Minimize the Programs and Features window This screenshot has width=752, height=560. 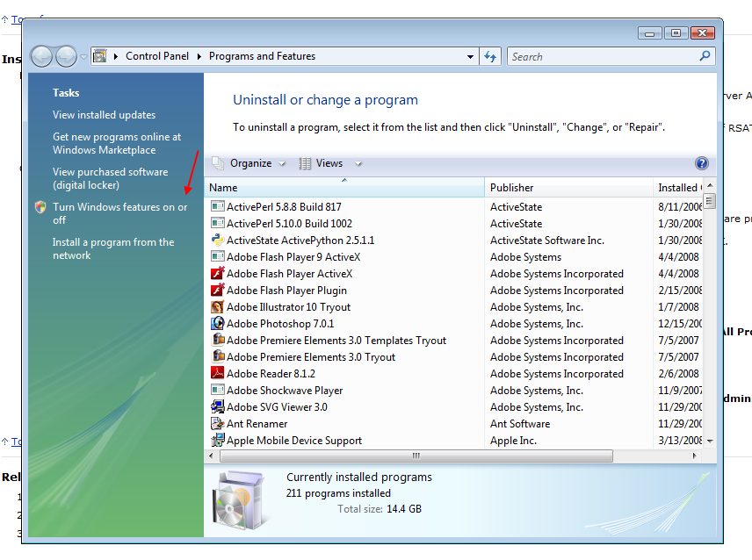(650, 32)
